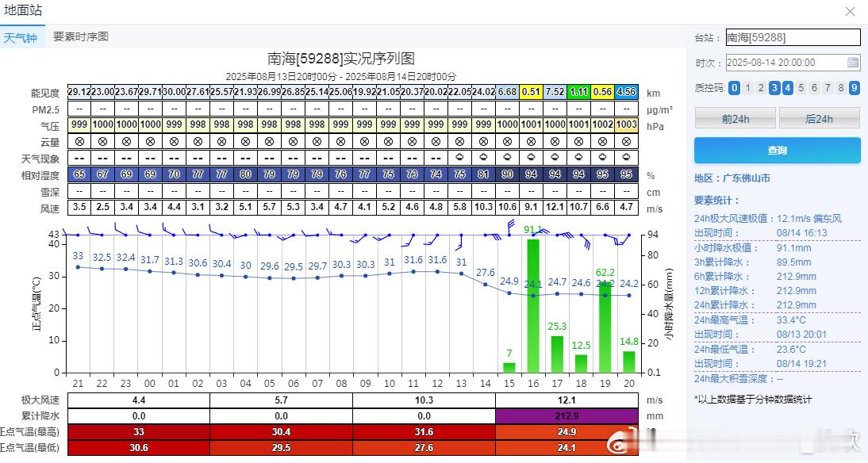Click the blue 4.56 visibility cell
Screen dimensions: 868x463
tap(626, 92)
